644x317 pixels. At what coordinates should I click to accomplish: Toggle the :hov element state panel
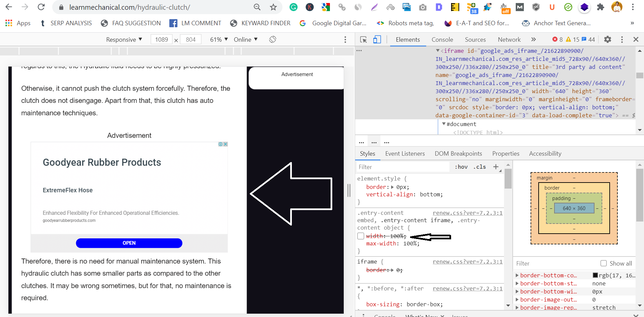point(461,167)
